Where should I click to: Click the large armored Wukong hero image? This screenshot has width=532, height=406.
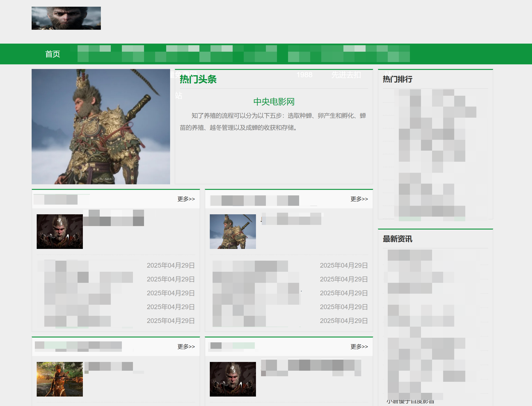(101, 126)
